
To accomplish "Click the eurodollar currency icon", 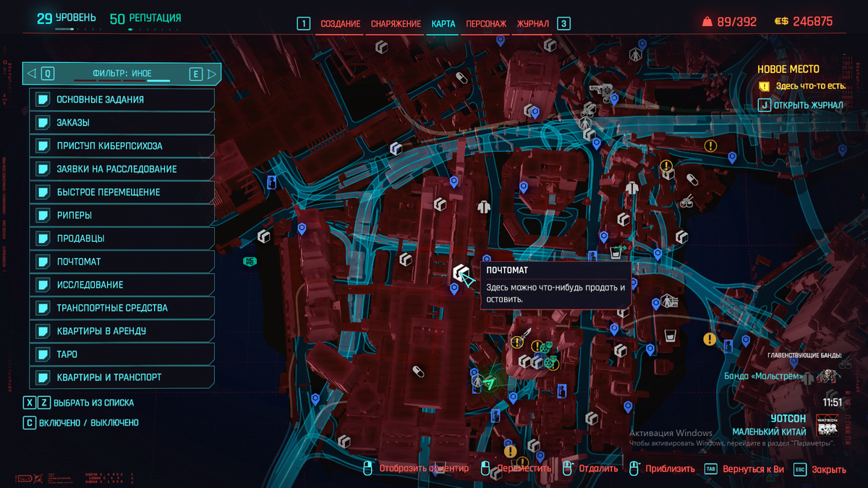I will click(781, 22).
